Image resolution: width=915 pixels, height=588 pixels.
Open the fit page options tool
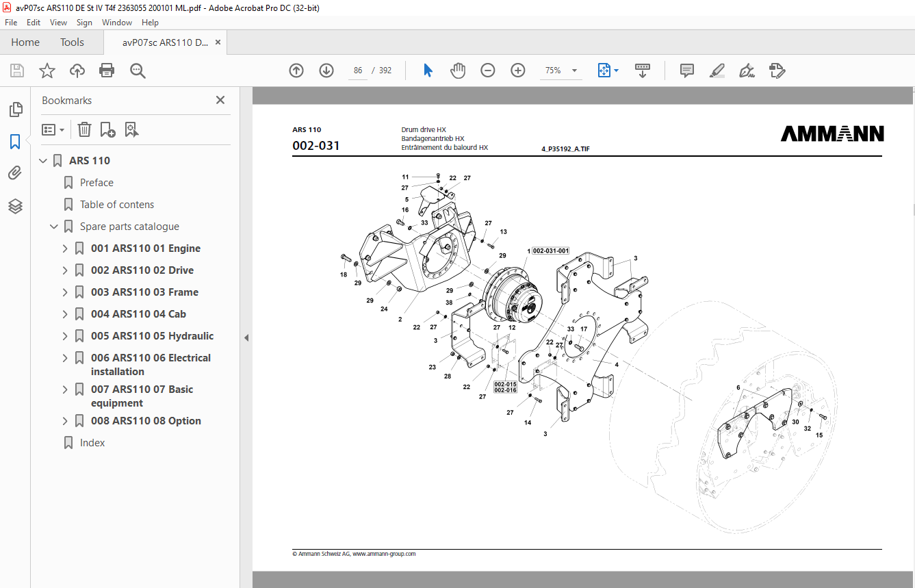(608, 71)
